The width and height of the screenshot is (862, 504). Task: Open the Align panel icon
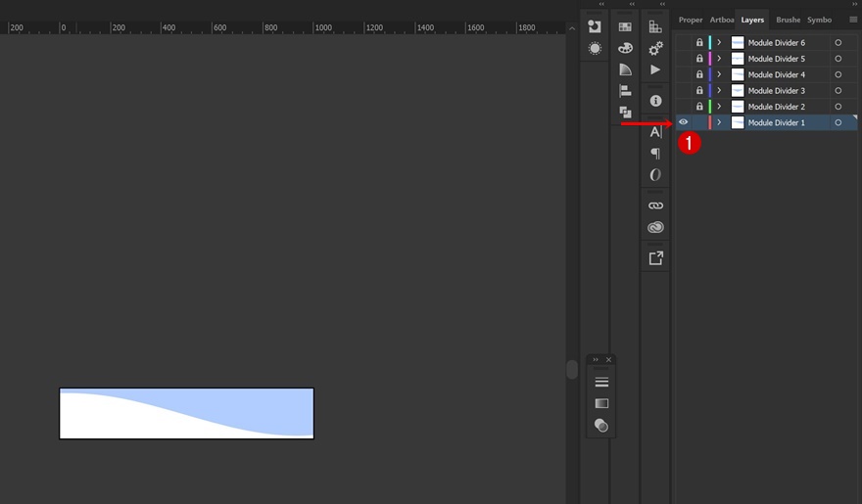[625, 91]
